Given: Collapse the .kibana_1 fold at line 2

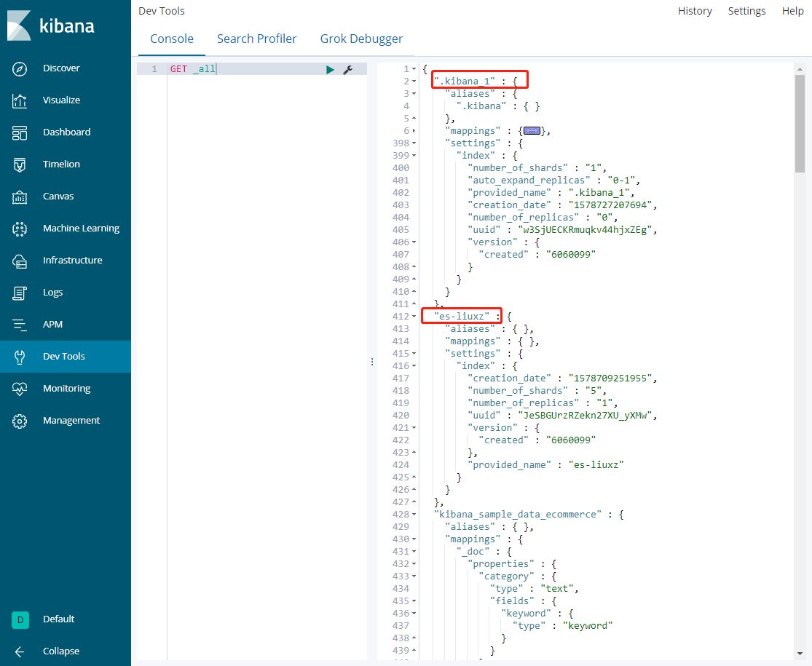Looking at the screenshot, I should click(x=414, y=82).
